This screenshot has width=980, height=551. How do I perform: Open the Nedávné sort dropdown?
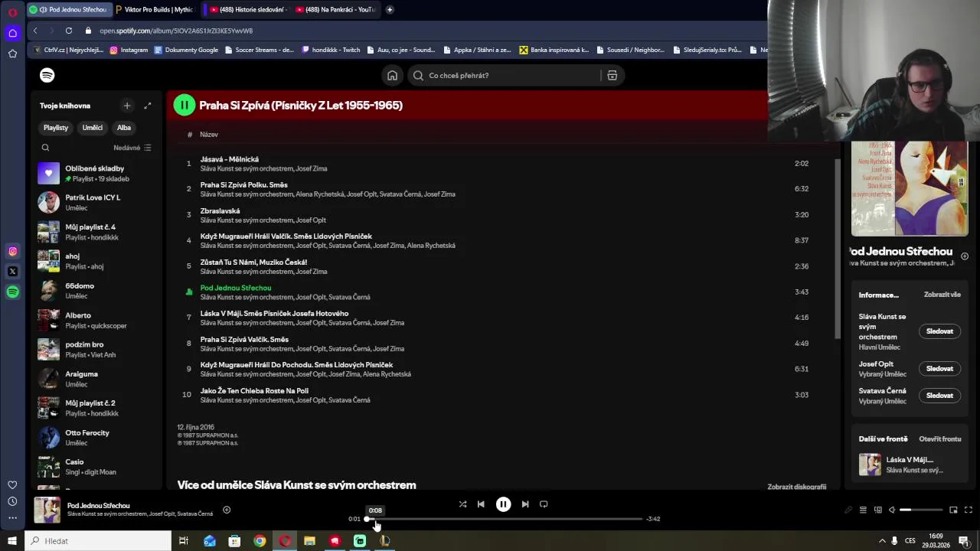click(132, 148)
